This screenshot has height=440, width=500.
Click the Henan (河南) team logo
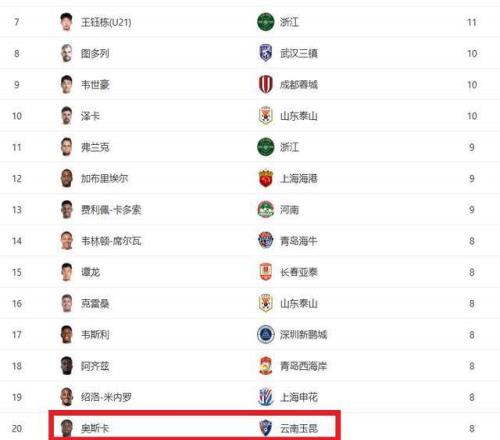[x=266, y=209]
